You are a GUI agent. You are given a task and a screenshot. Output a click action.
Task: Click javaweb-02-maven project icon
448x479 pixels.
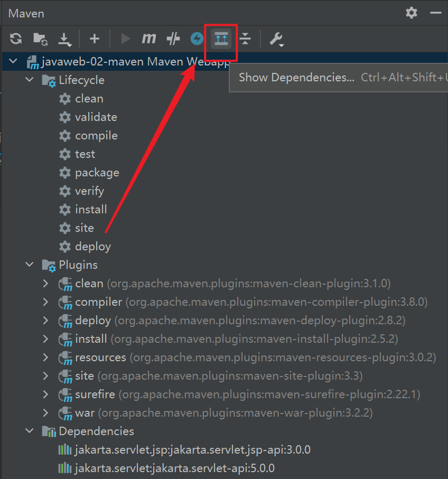[x=32, y=62]
